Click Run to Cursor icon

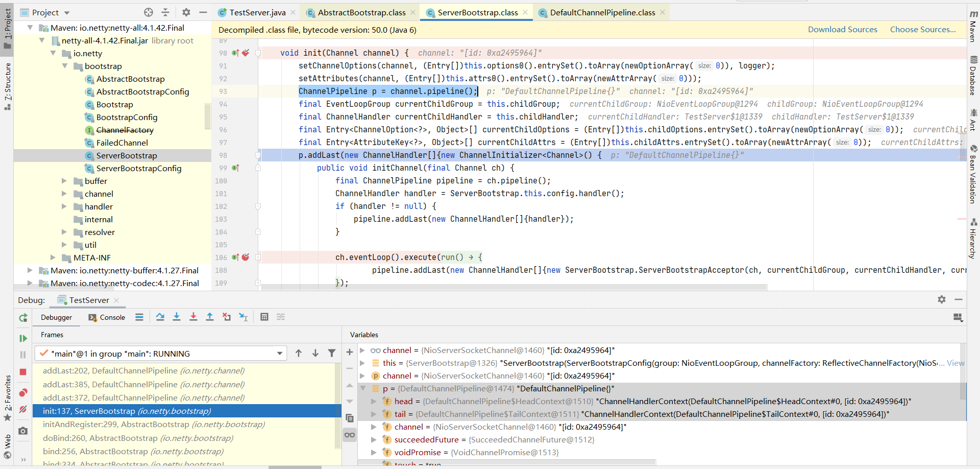tap(243, 317)
